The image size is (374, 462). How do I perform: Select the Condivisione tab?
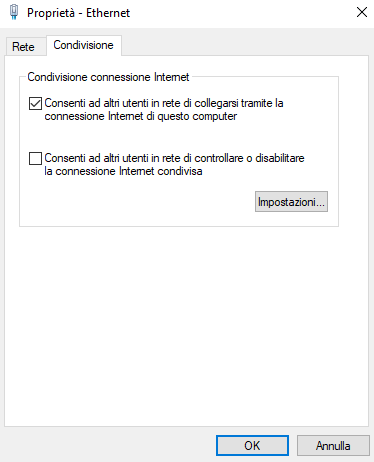pos(84,45)
